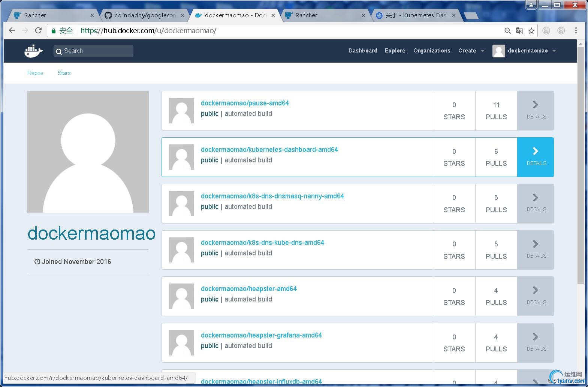Open dockermaomao/heapster-influxdb-amd64 repository link
588x387 pixels.
[261, 381]
